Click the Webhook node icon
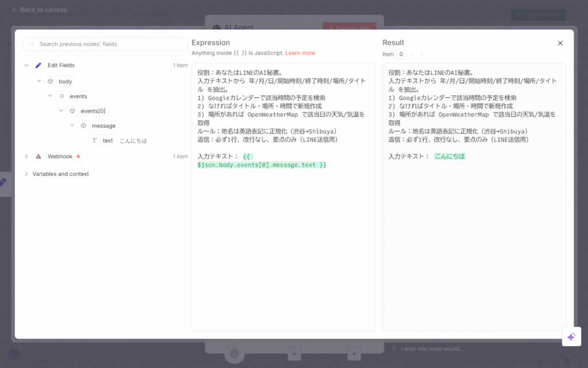The image size is (588, 368). [x=38, y=156]
